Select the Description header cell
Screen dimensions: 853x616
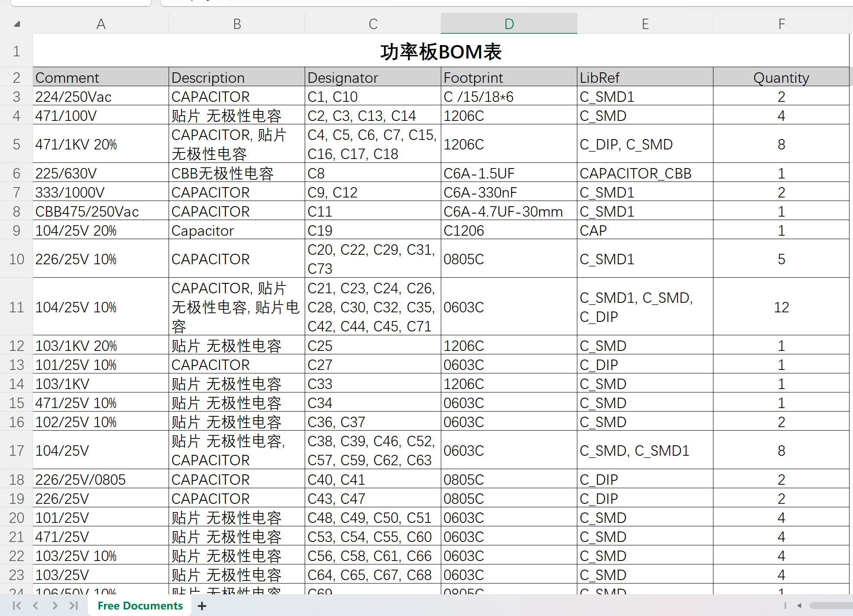click(237, 77)
